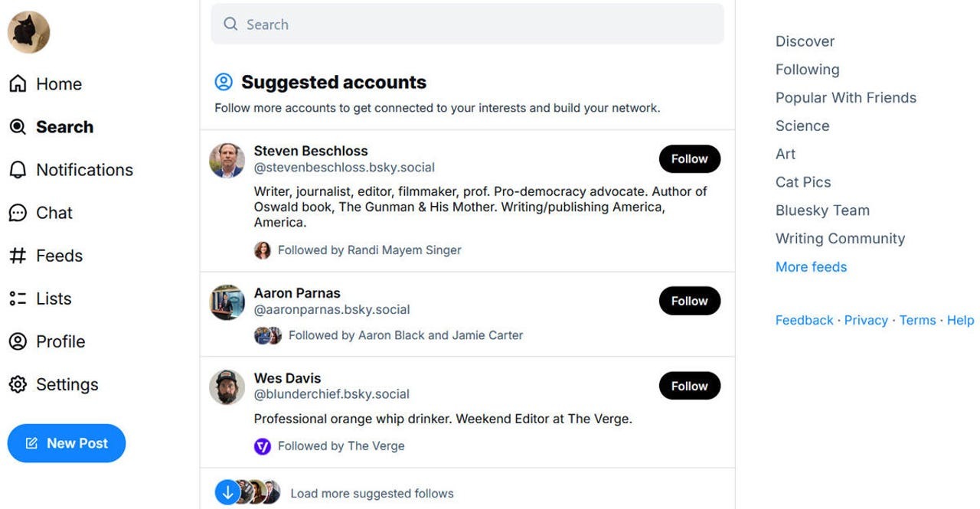Open the Settings gear icon
Viewport: 980px width, 509px height.
pos(18,384)
